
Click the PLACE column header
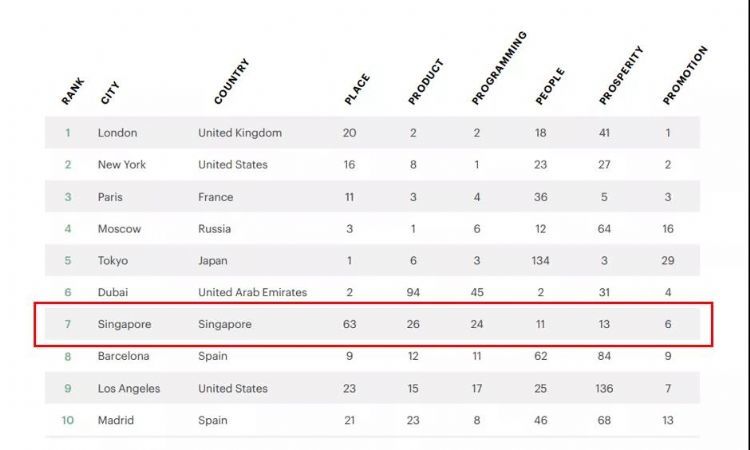pyautogui.click(x=357, y=88)
